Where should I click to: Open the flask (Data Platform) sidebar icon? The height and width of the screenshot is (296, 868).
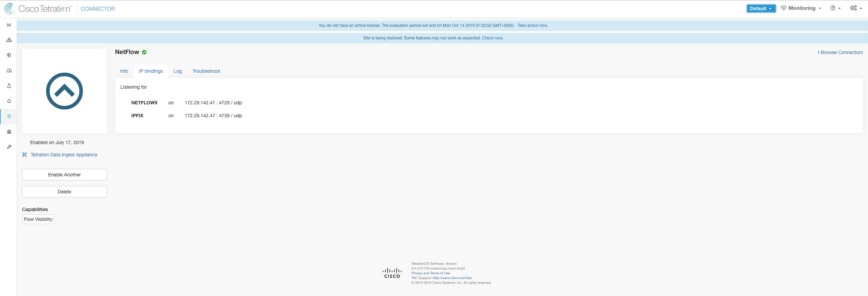[9, 86]
